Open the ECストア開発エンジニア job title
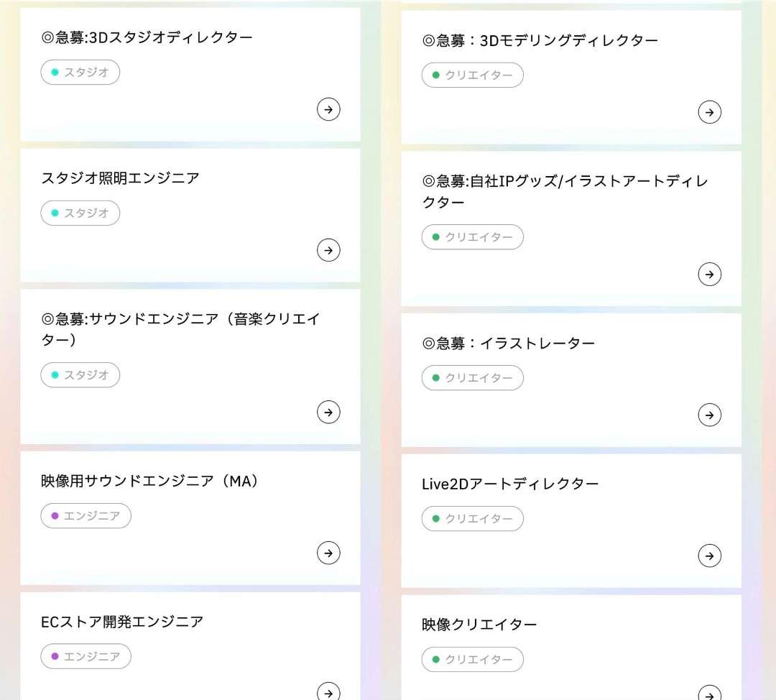The width and height of the screenshot is (776, 700). click(x=122, y=622)
